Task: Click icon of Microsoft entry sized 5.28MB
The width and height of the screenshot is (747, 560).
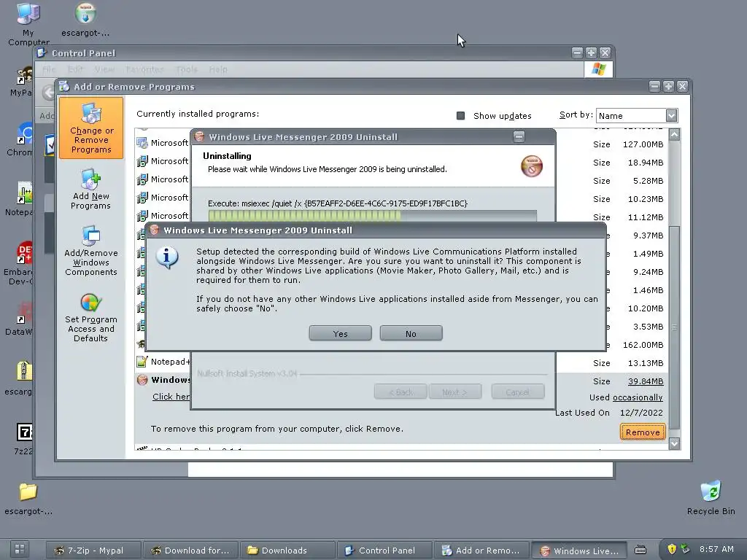Action: [x=142, y=179]
